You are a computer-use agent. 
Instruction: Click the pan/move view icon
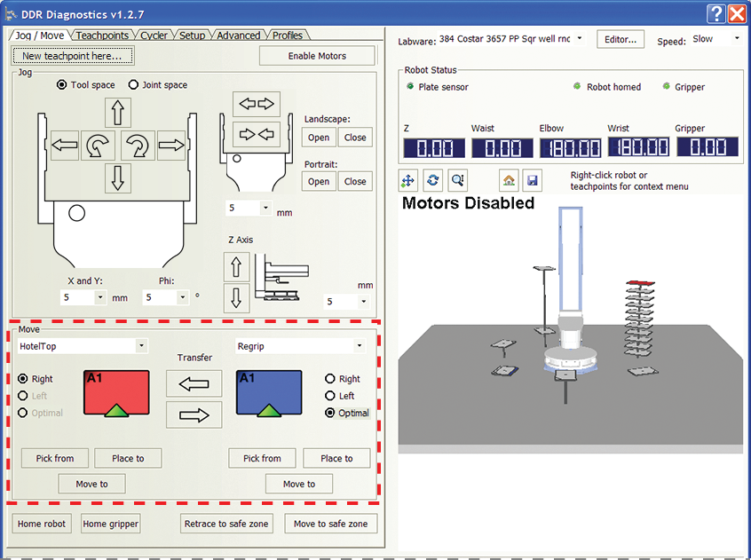[408, 179]
